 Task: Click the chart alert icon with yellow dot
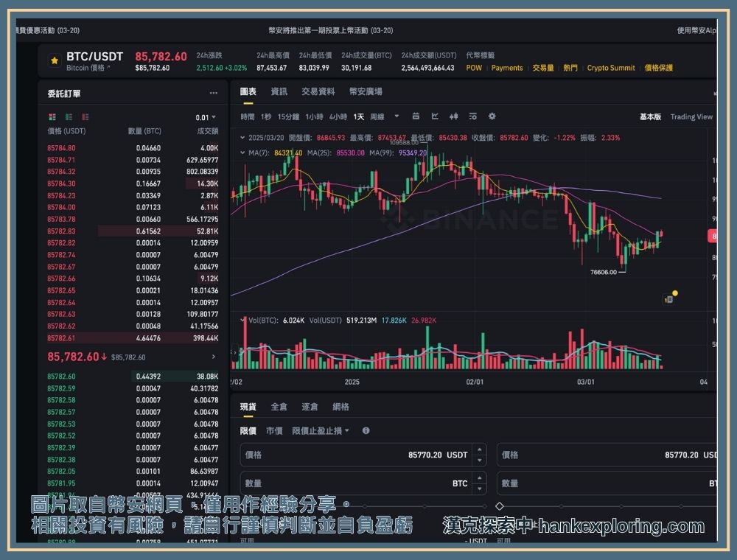(x=669, y=298)
